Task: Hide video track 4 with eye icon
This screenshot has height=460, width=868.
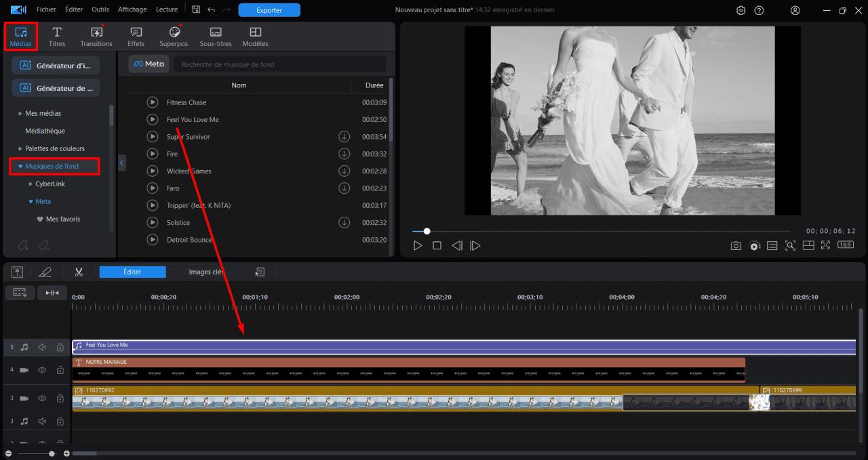Action: [42, 370]
